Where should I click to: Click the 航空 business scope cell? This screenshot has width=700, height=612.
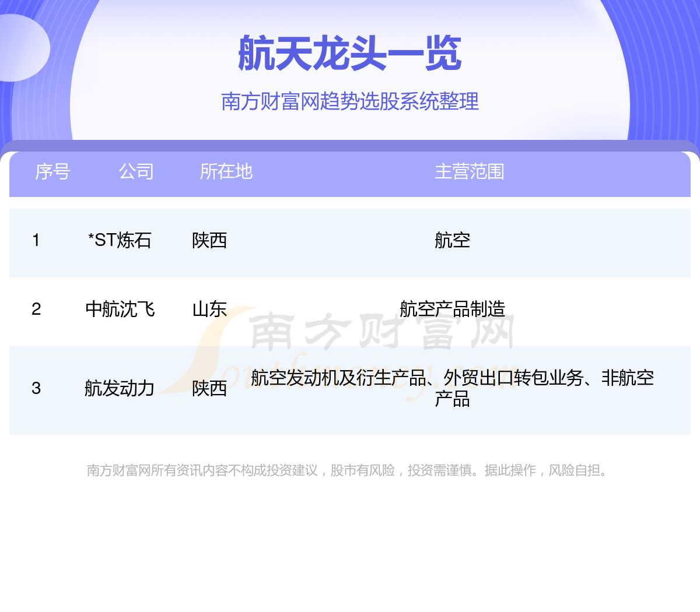click(x=452, y=240)
